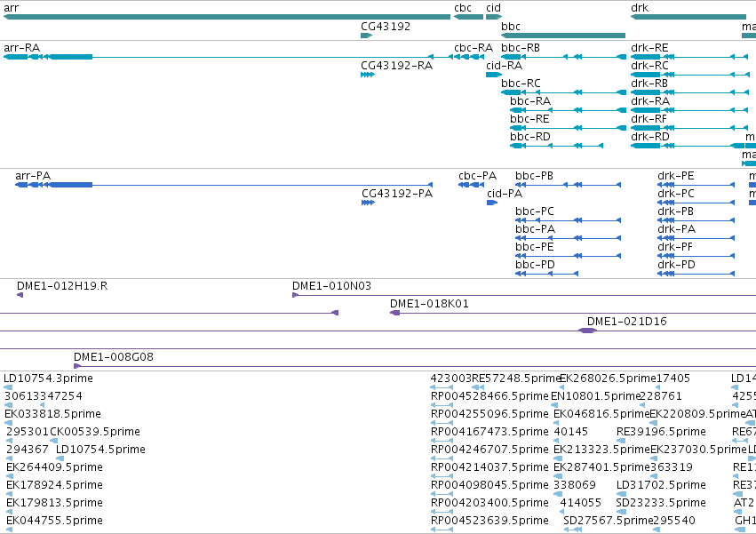The width and height of the screenshot is (756, 534).
Task: Open the RP004523639.5prime EST label
Action: (489, 521)
